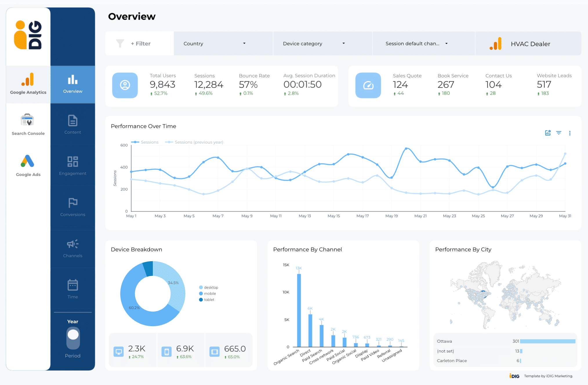Open the three-dot chart options menu
588x385 pixels.
click(x=570, y=133)
